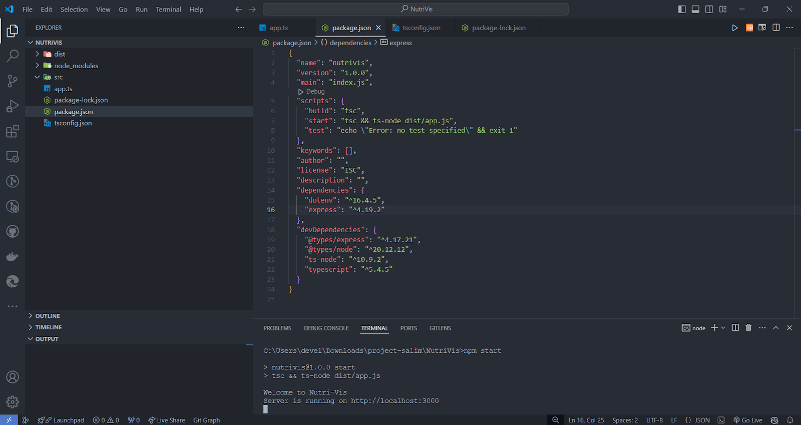The width and height of the screenshot is (802, 426).
Task: Open the Selection menu
Action: (x=74, y=9)
